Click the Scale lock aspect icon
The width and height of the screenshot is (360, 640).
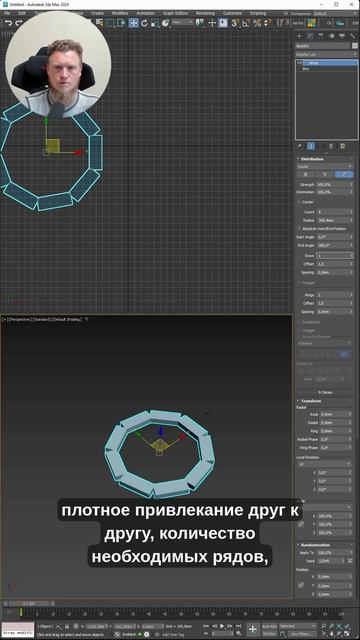(x=301, y=524)
